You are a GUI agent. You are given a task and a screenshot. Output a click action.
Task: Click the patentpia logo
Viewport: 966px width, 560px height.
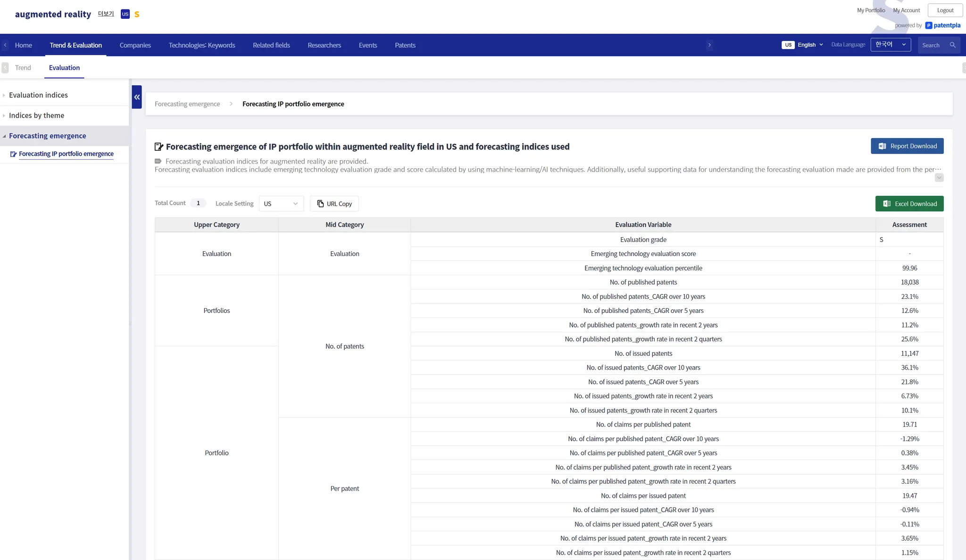942,25
